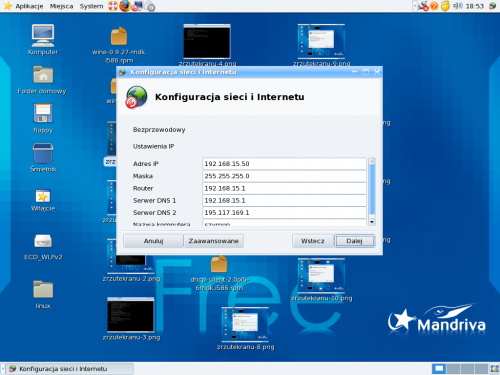Image resolution: width=500 pixels, height=375 pixels.
Task: Open zrzutekranu-4.png thumbnail
Action: click(x=207, y=41)
